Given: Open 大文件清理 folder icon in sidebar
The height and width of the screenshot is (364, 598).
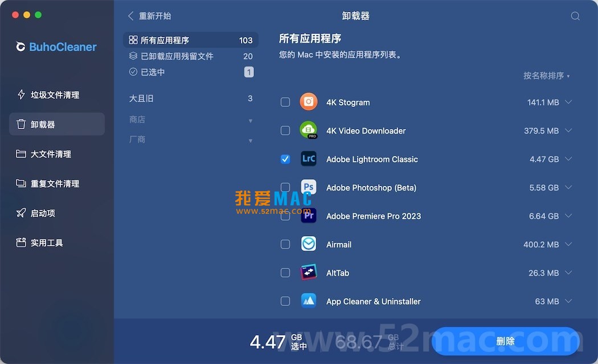Looking at the screenshot, I should [x=21, y=154].
